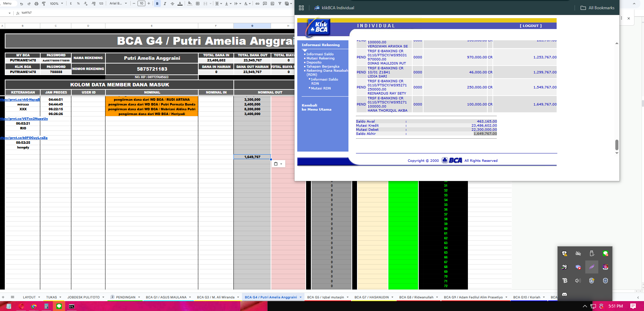Toggle strikethrough formatting

[x=172, y=3]
